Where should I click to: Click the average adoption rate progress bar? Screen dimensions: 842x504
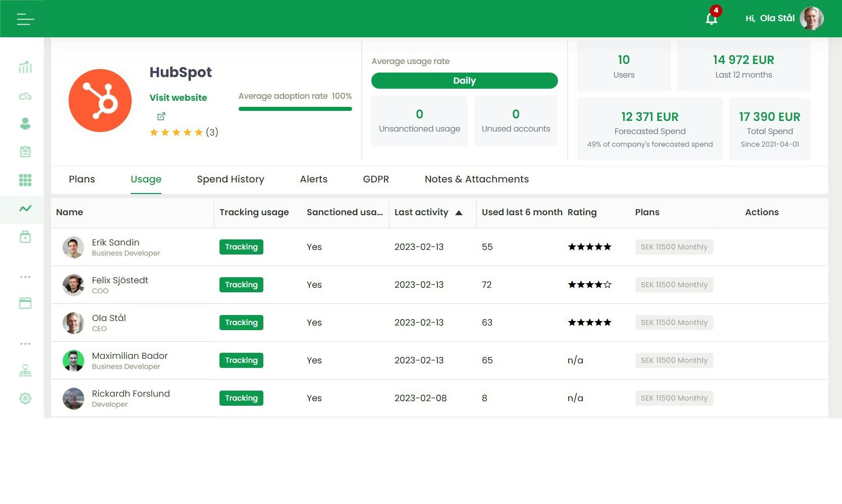click(x=295, y=109)
